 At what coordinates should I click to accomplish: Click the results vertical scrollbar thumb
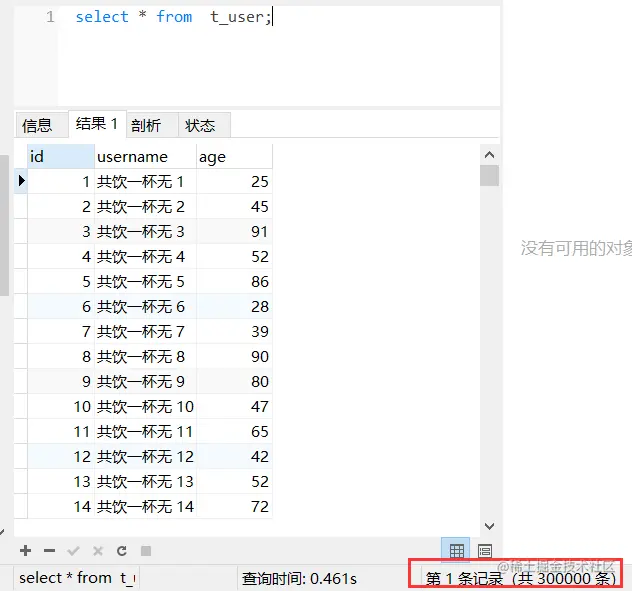click(x=489, y=175)
